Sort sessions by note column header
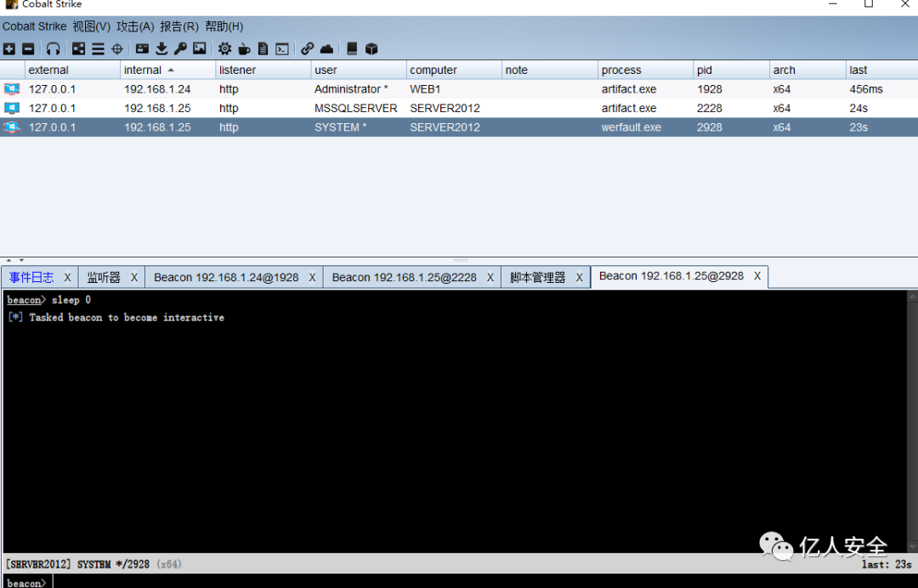 tap(550, 71)
